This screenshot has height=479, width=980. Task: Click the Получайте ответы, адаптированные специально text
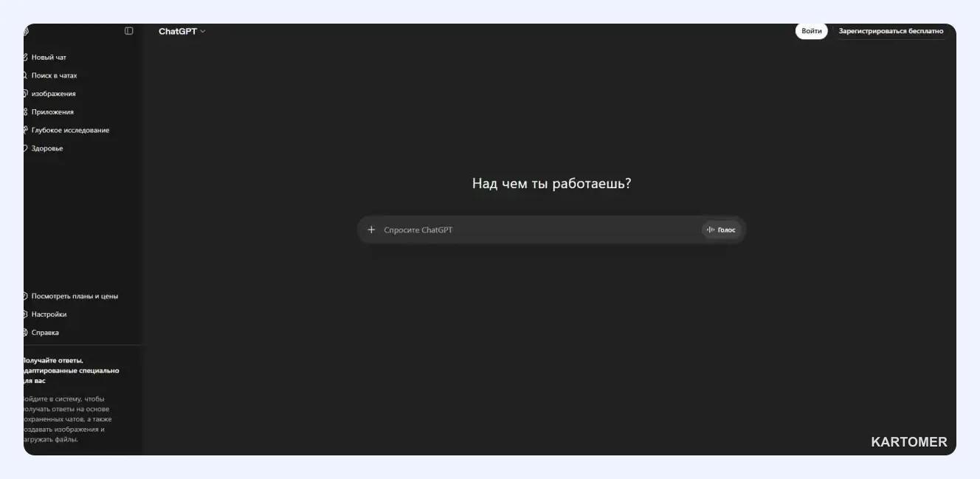[x=70, y=371]
